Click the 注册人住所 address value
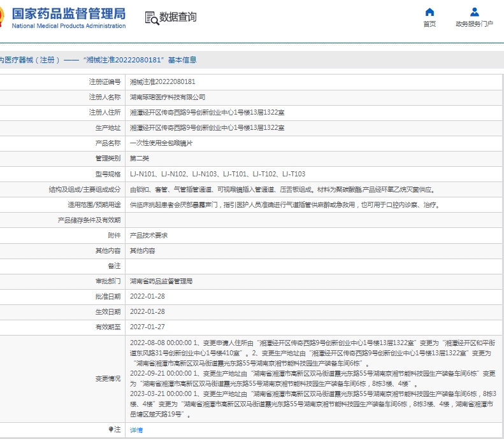504x440 pixels. pos(207,113)
